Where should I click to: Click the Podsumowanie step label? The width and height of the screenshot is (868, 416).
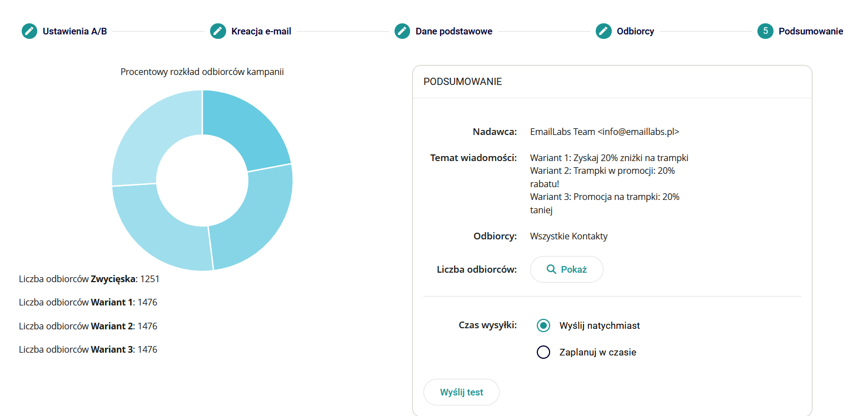810,31
